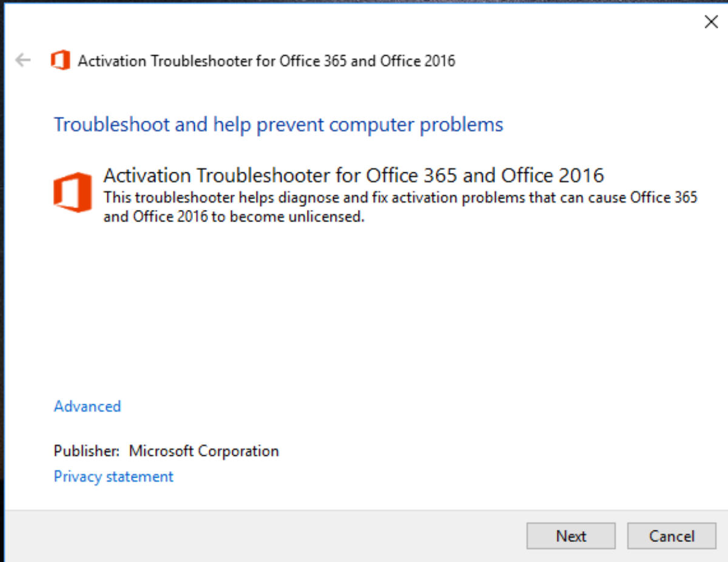This screenshot has width=728, height=562.
Task: Click the text 'and Office 2016 to become unlicensed.'
Action: [234, 216]
